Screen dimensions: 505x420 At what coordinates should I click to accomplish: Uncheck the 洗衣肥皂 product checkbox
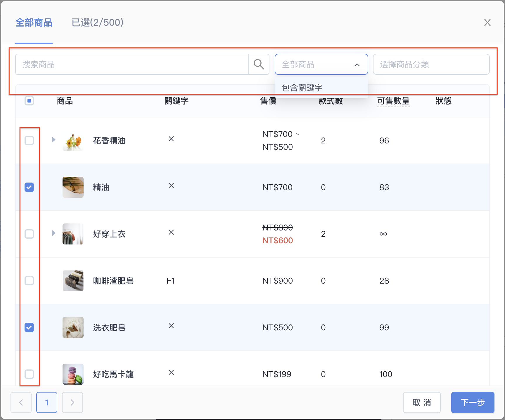point(29,327)
